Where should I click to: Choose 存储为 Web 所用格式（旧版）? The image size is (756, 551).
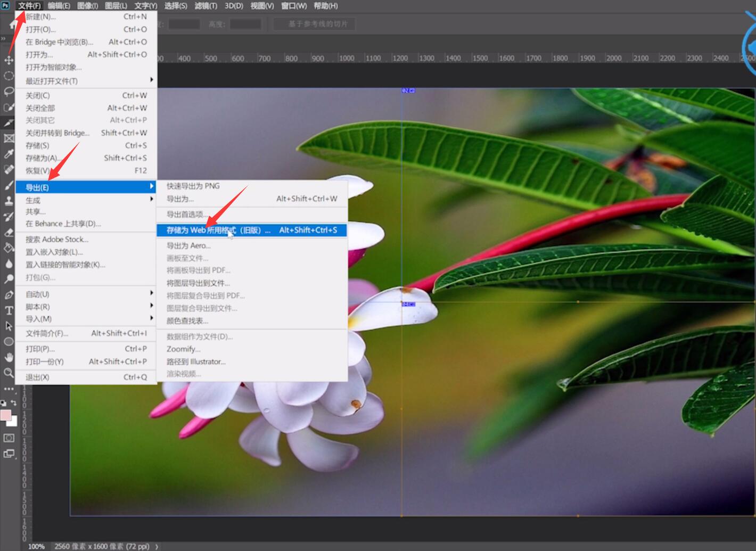point(252,230)
